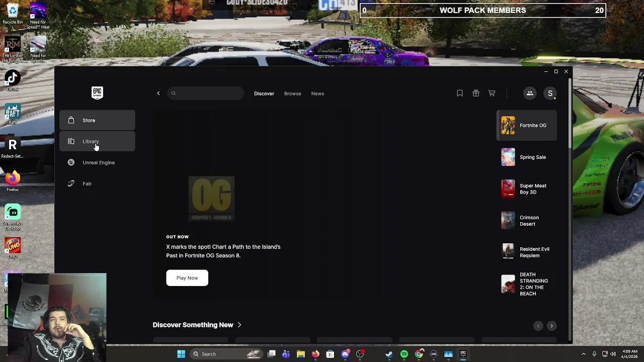Open the account avatar S menu
The height and width of the screenshot is (362, 644).
(x=550, y=93)
